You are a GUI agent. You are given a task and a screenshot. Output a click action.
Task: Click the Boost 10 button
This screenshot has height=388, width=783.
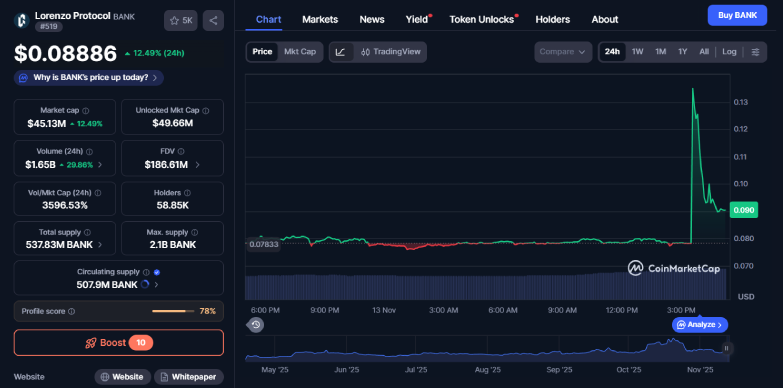(119, 343)
